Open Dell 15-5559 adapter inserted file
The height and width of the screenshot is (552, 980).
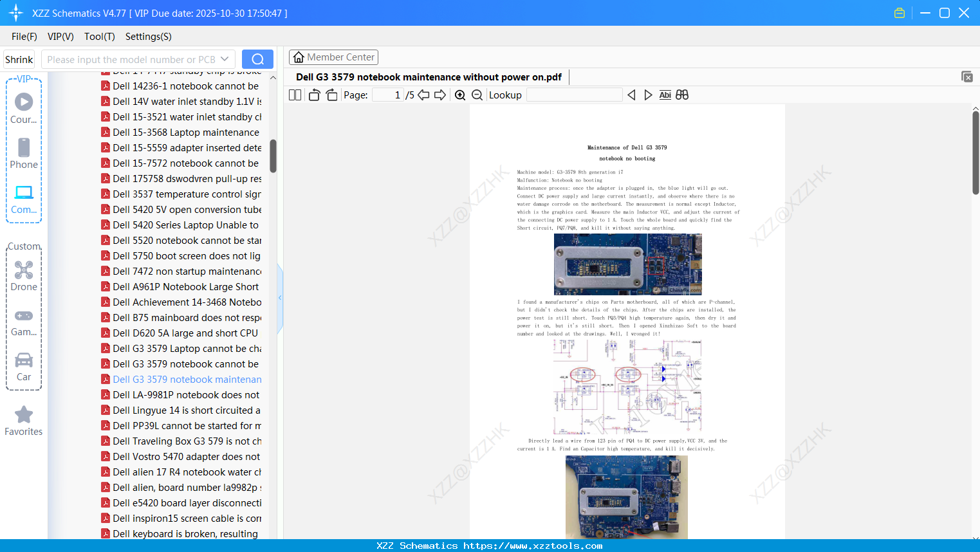pos(187,148)
